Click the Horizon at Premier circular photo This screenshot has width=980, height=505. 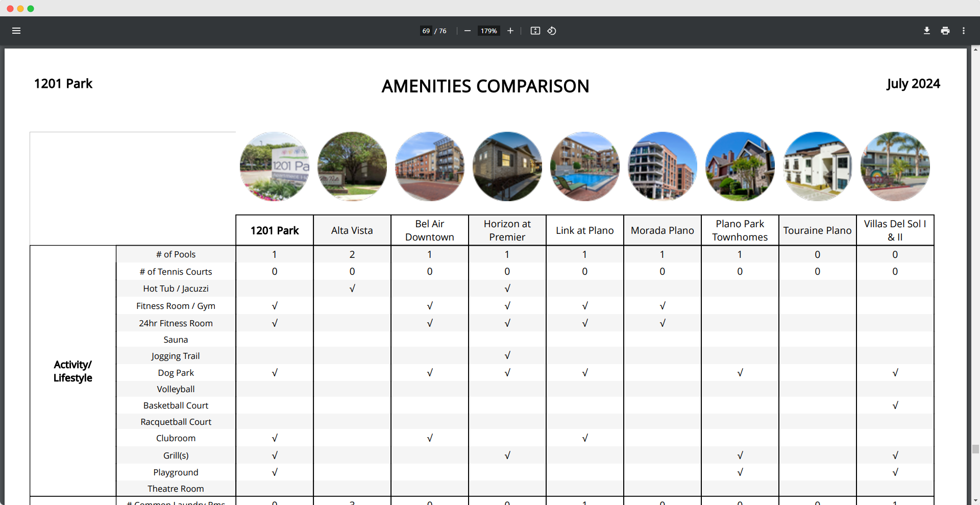pyautogui.click(x=507, y=166)
